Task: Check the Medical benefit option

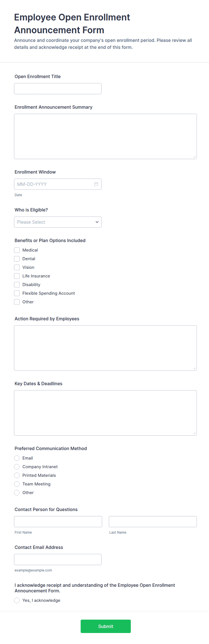Action: (17, 250)
